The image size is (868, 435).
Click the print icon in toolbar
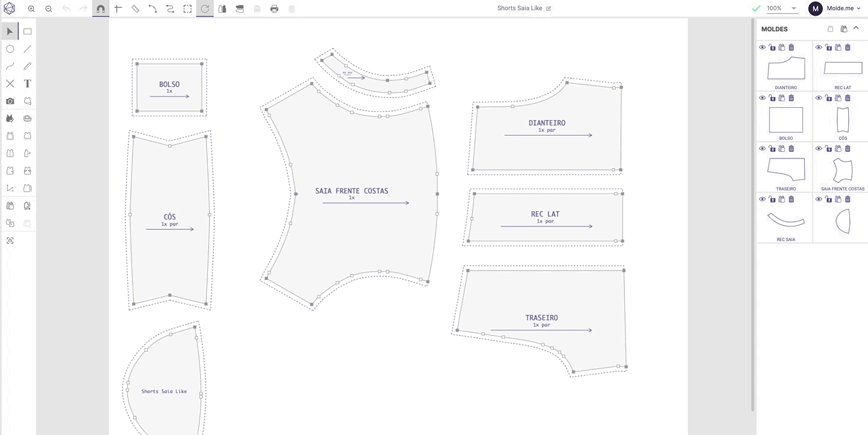tap(274, 9)
